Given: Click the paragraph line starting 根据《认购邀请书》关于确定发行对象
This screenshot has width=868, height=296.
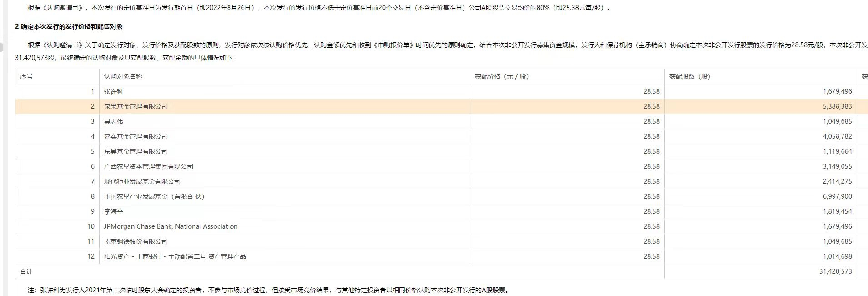Looking at the screenshot, I should [x=448, y=45].
